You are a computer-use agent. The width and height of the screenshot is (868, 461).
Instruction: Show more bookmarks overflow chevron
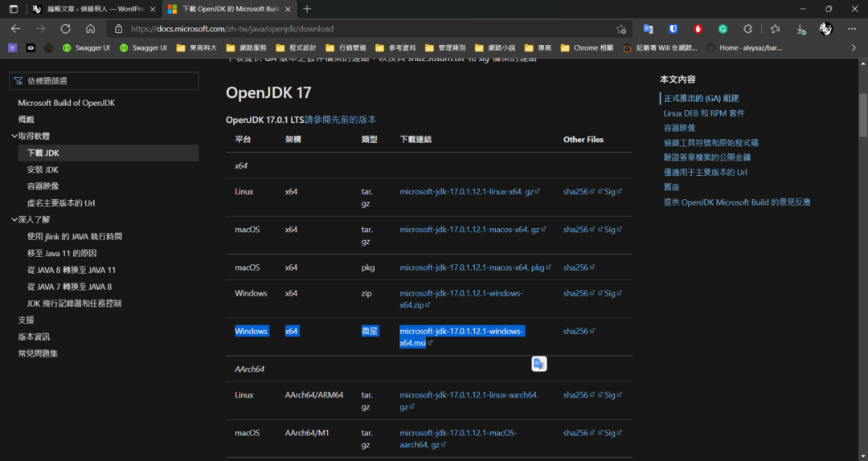(x=854, y=48)
